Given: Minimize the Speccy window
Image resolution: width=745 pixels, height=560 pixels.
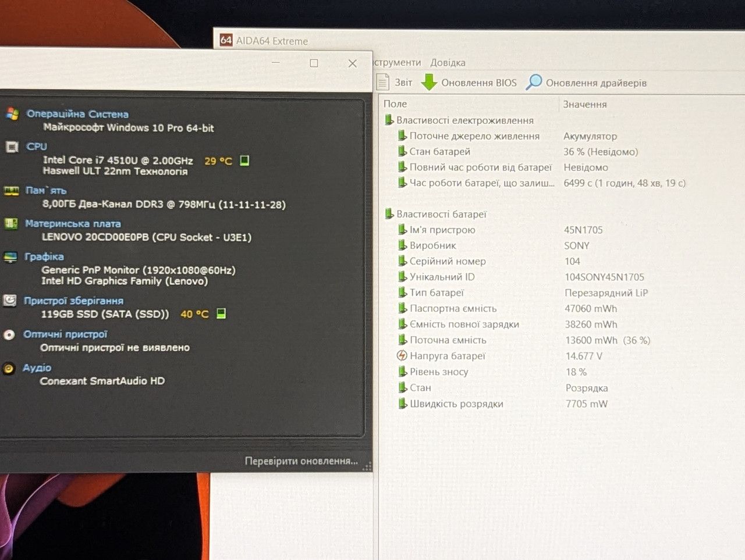Looking at the screenshot, I should [276, 62].
